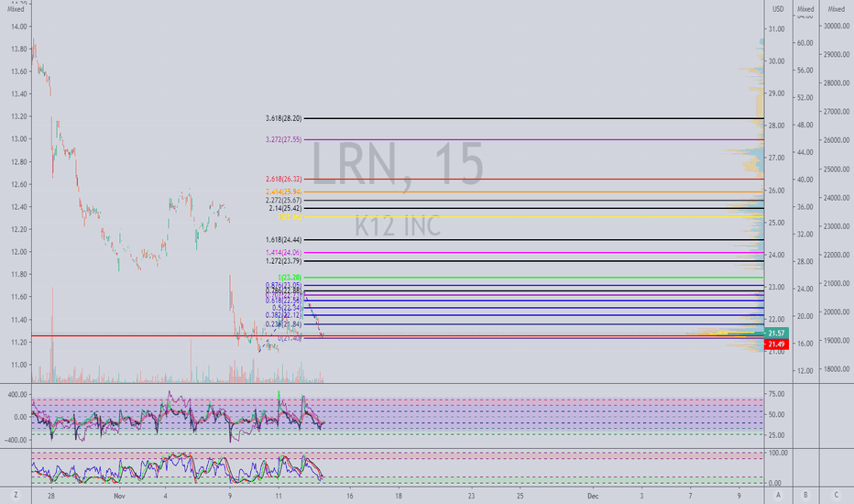Select the 2.618(26.32) Fibonacci level label
The height and width of the screenshot is (504, 854).
pyautogui.click(x=283, y=179)
